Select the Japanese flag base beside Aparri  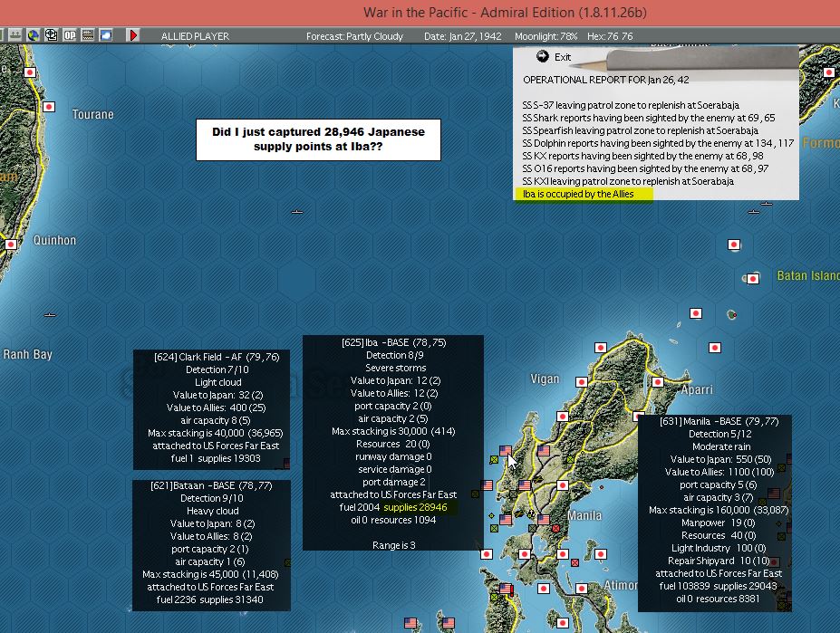coord(657,382)
